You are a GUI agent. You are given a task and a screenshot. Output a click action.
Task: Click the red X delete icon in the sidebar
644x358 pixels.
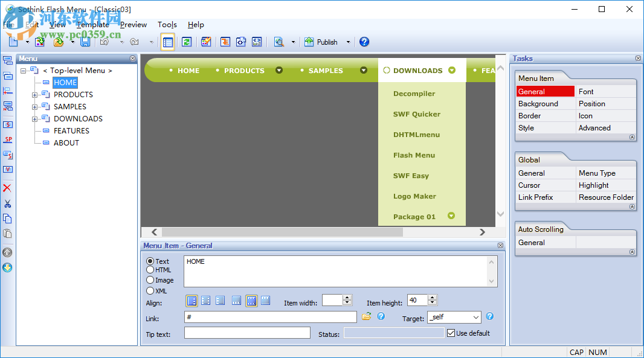[8, 188]
